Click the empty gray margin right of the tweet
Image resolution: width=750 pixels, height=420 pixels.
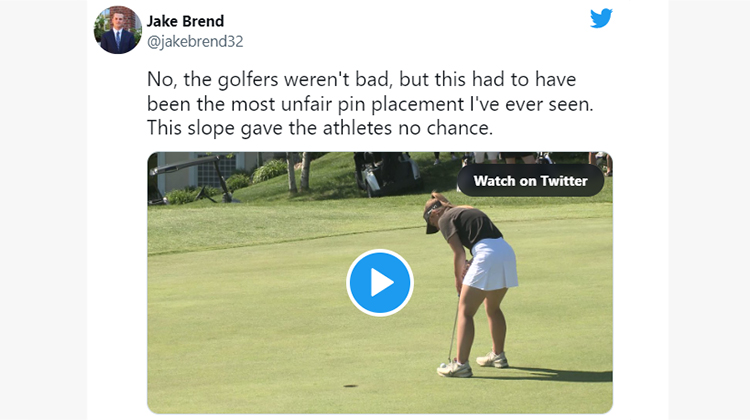click(709, 210)
